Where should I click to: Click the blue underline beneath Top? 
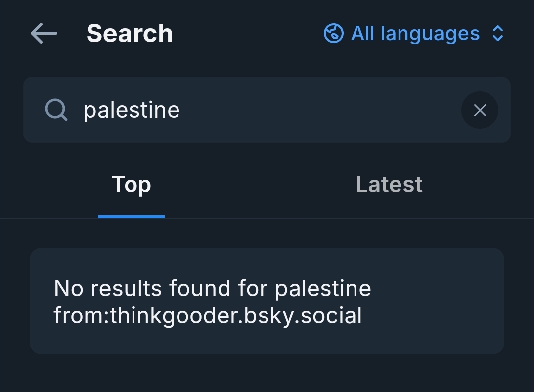click(131, 216)
